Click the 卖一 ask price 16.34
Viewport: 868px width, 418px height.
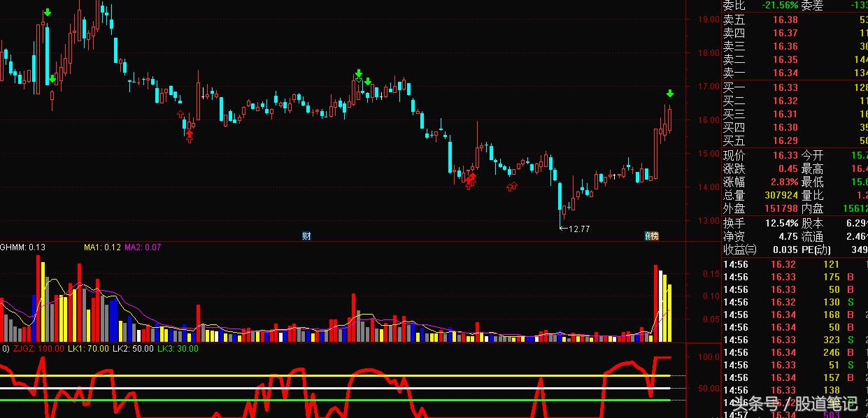[x=785, y=73]
